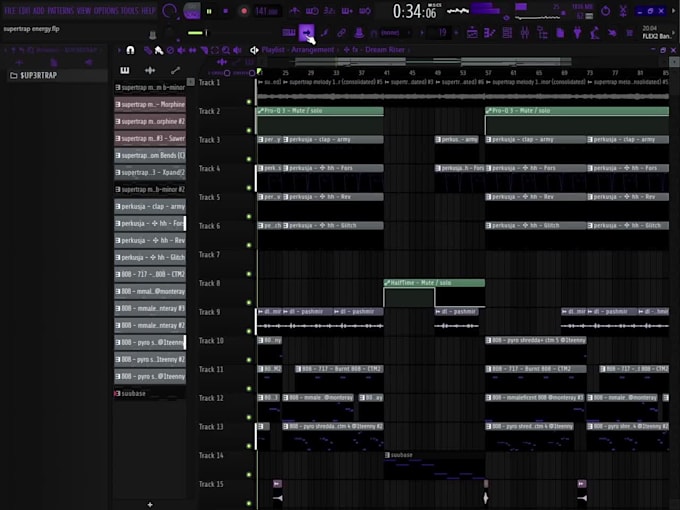The image size is (680, 510).
Task: Select the playlist zoom tool
Action: (226, 51)
